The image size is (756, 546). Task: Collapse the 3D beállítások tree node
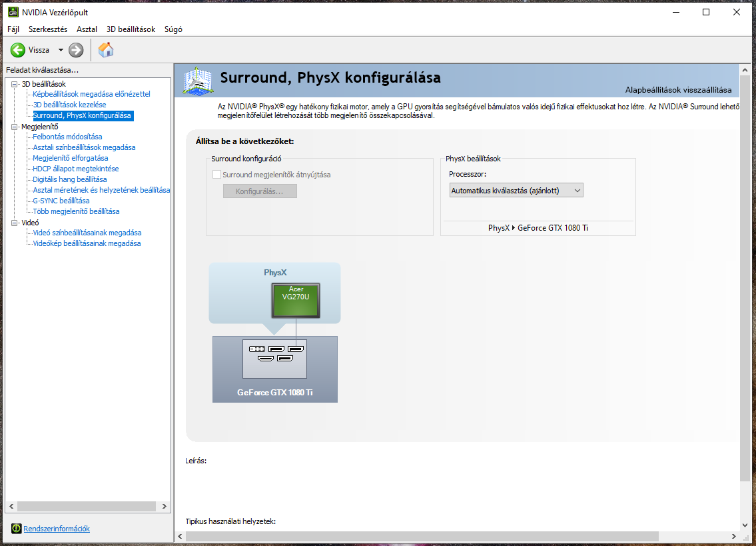tap(15, 84)
